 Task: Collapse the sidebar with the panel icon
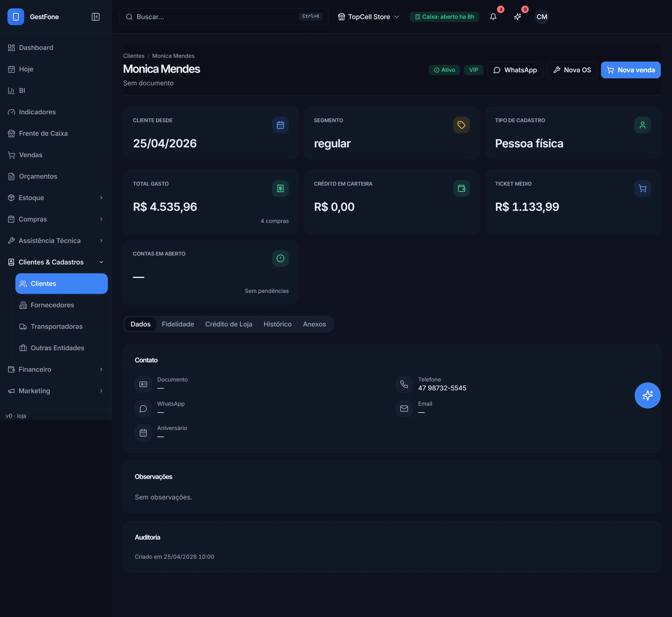96,17
